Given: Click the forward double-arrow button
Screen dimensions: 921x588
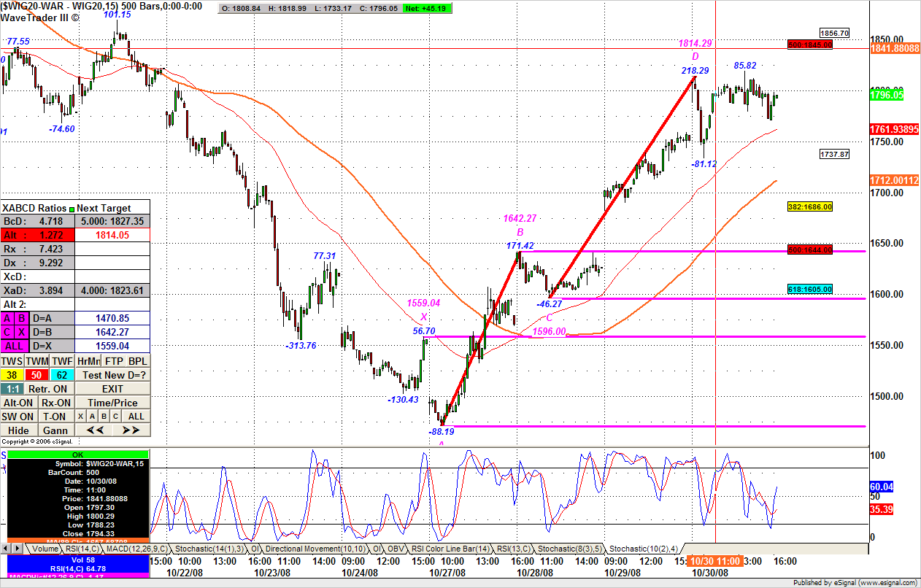Looking at the screenshot, I should (131, 430).
